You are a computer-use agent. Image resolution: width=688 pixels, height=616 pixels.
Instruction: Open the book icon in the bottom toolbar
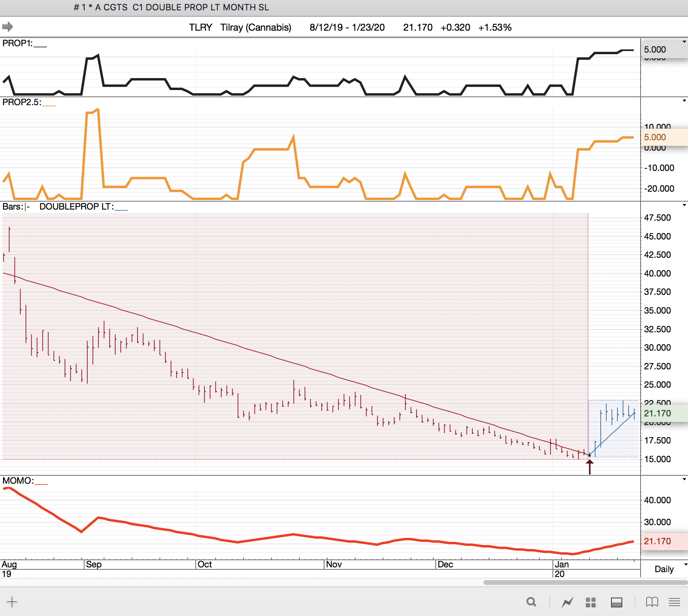[x=652, y=602]
